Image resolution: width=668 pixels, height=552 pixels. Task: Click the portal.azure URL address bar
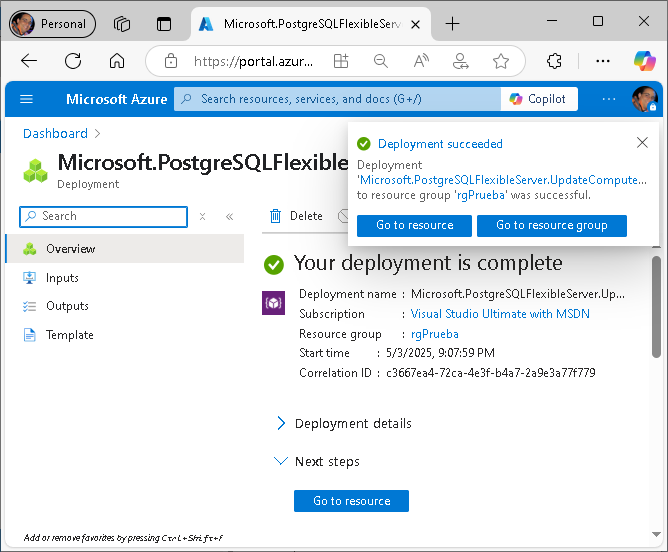[253, 61]
